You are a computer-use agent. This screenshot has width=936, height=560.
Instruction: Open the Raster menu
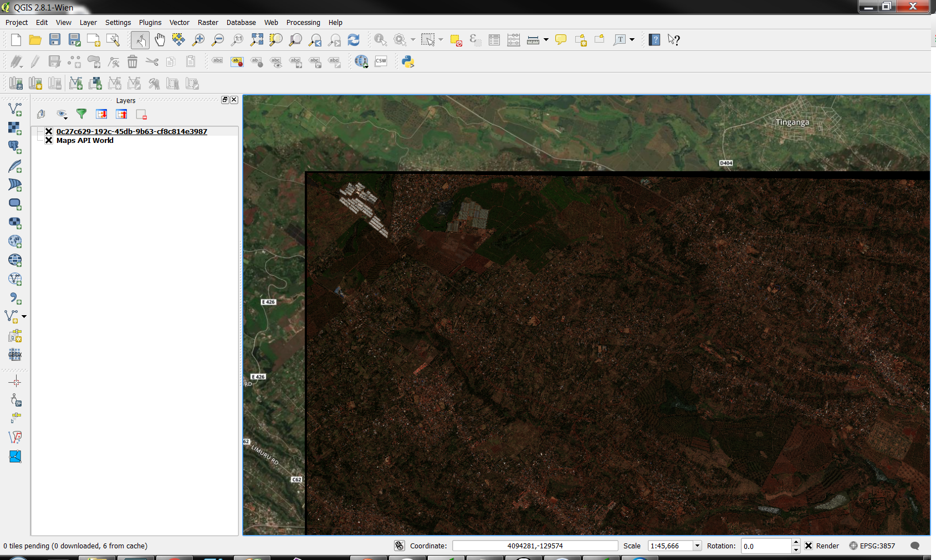tap(208, 23)
